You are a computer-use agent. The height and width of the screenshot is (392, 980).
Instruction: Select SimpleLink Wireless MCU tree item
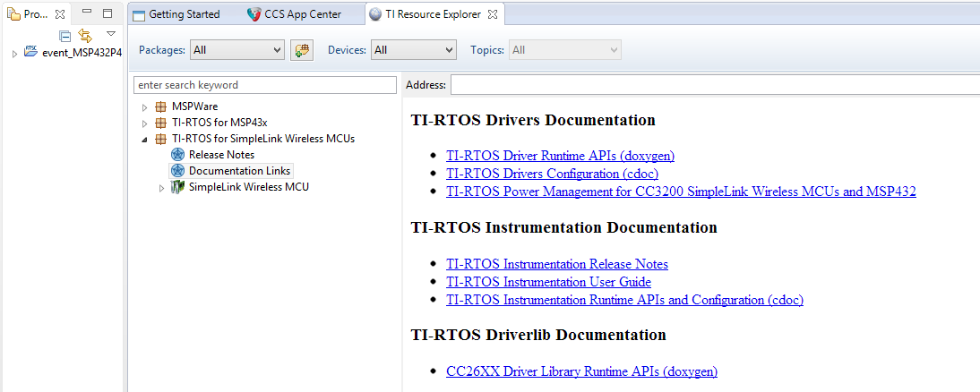(x=249, y=187)
